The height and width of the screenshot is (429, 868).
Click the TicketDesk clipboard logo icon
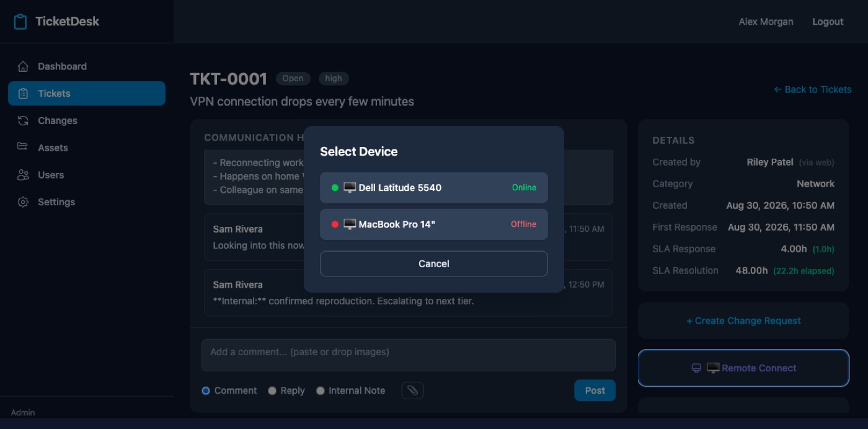20,22
